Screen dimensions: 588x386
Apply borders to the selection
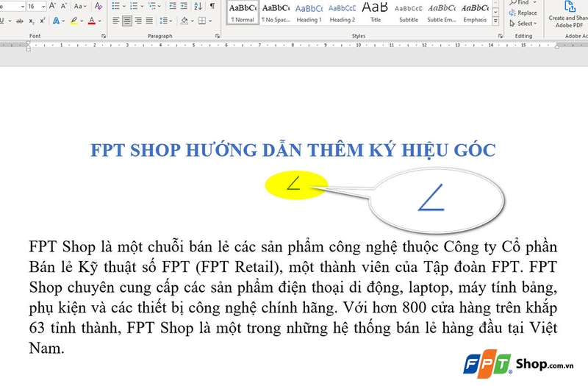(x=202, y=21)
